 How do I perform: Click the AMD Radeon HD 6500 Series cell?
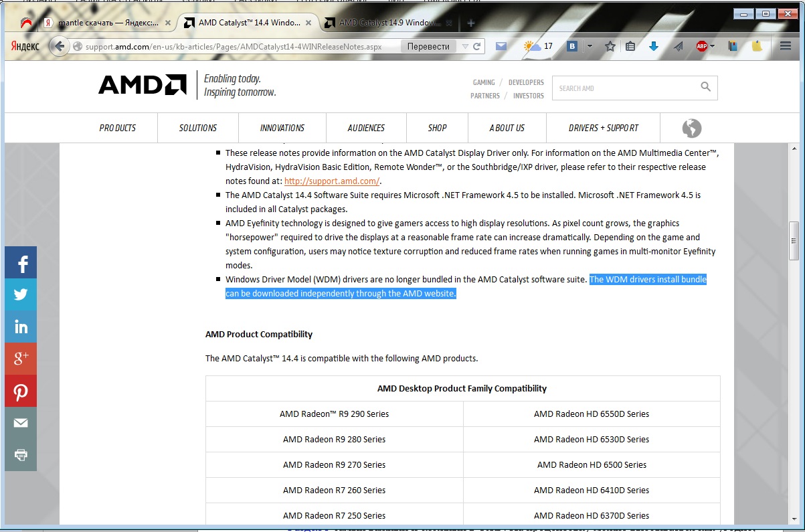[x=592, y=465]
